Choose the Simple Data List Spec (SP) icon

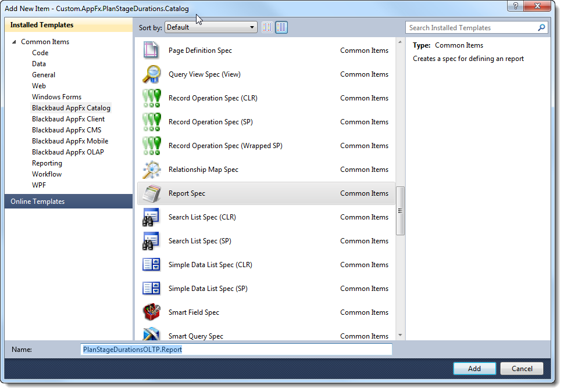click(151, 289)
